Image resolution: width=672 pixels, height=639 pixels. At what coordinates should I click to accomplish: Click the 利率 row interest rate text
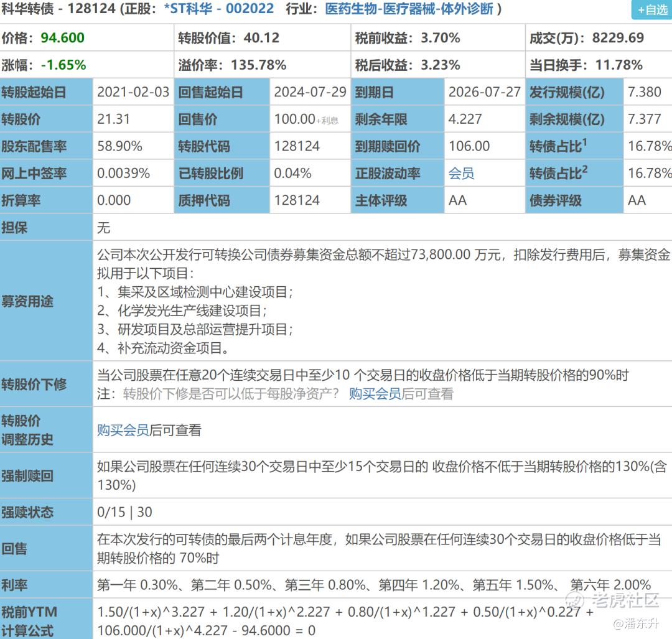pos(374,585)
